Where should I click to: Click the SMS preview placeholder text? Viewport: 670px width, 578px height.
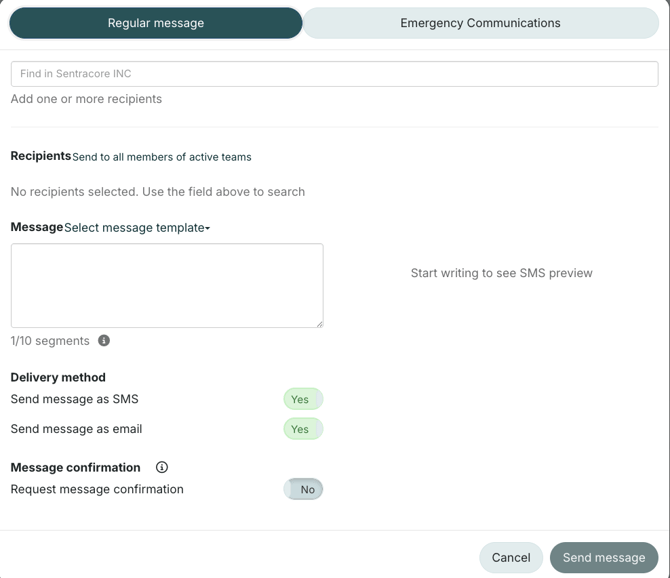point(501,273)
